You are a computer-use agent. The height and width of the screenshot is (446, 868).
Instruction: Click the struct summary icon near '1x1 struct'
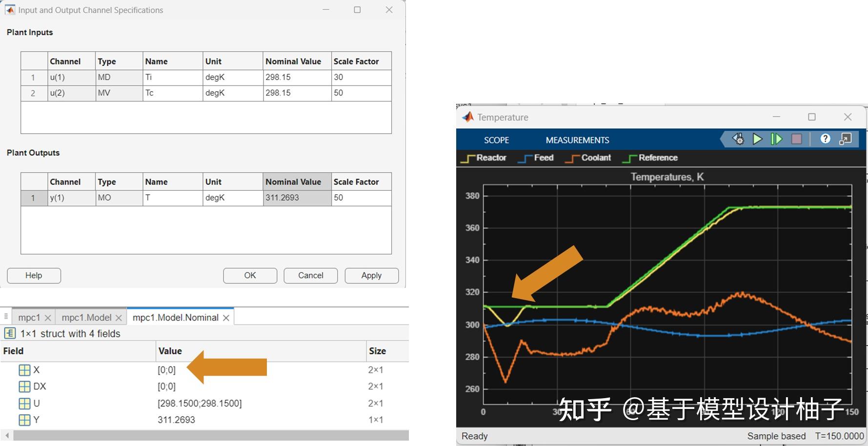(x=10, y=333)
